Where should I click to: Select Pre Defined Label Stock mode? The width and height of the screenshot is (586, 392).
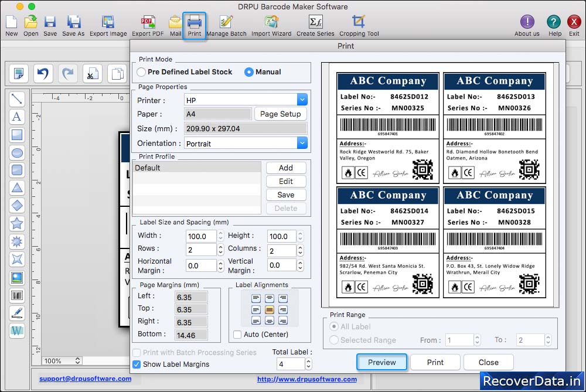pos(141,71)
